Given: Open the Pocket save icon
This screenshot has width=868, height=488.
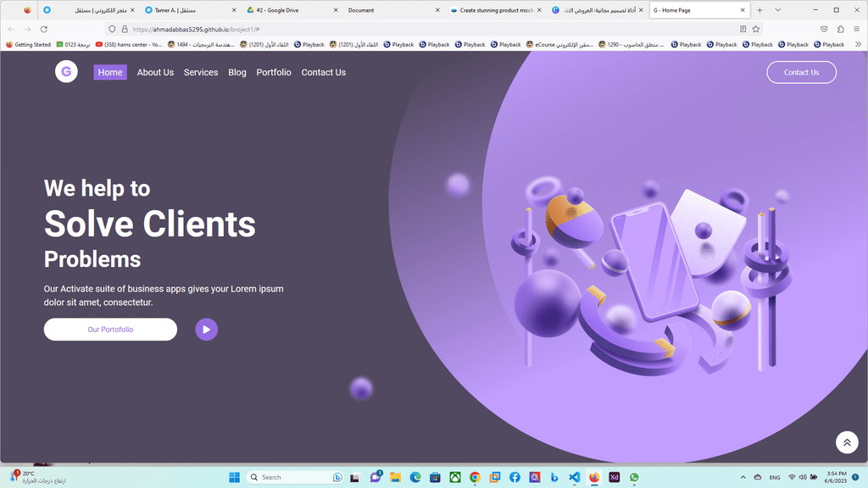Looking at the screenshot, I should (824, 29).
